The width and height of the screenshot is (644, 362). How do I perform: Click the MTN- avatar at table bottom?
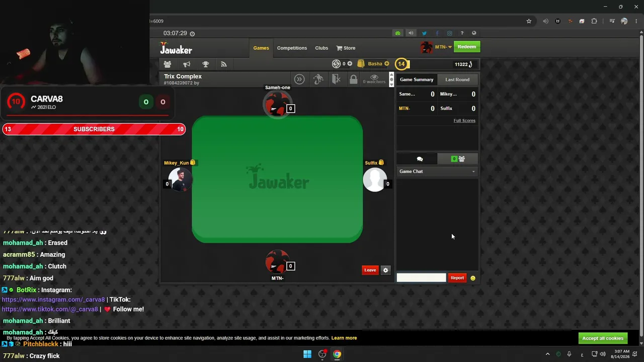coord(277,261)
